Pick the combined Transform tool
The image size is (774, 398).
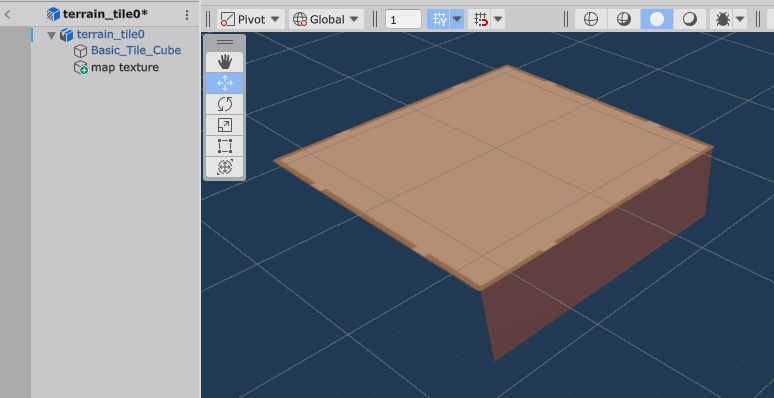click(x=225, y=167)
